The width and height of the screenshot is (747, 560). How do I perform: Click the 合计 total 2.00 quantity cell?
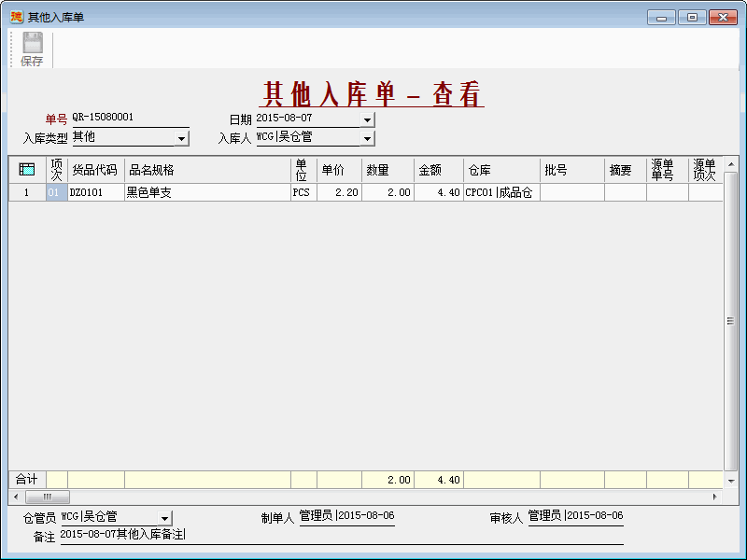[x=388, y=480]
